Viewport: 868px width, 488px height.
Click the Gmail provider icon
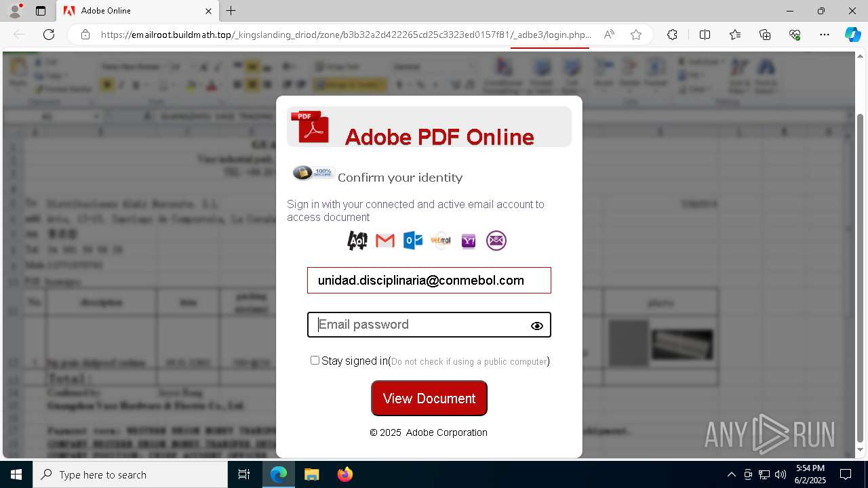coord(385,241)
